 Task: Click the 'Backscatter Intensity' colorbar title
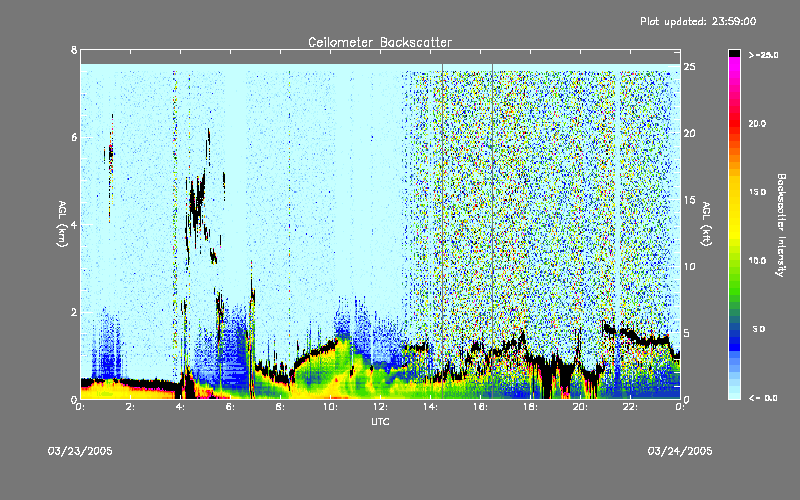click(x=781, y=225)
